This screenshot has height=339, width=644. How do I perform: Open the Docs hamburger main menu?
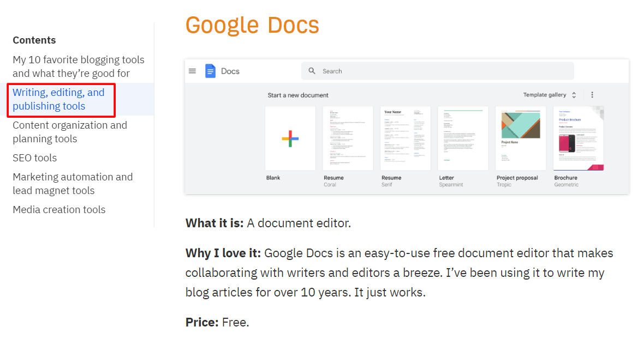pos(192,71)
